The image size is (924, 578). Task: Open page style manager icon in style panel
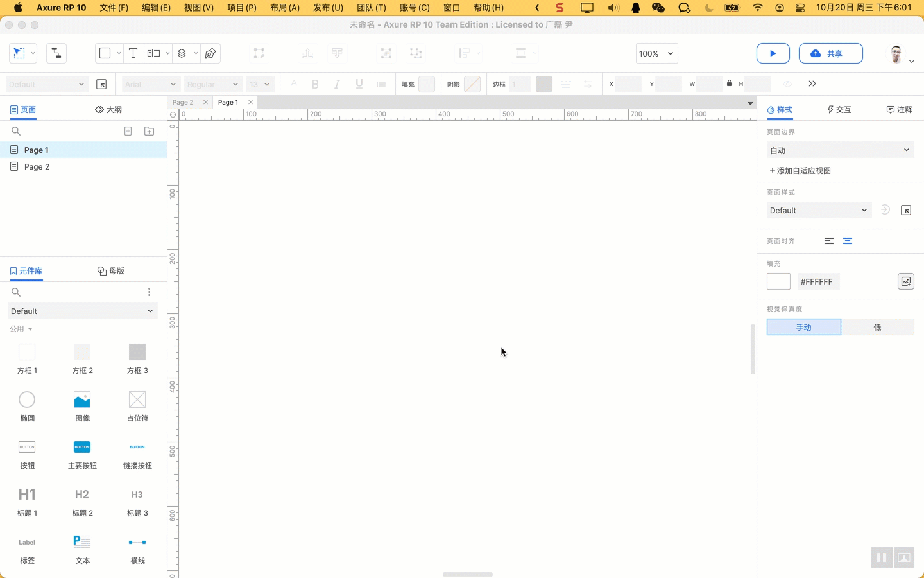906,210
